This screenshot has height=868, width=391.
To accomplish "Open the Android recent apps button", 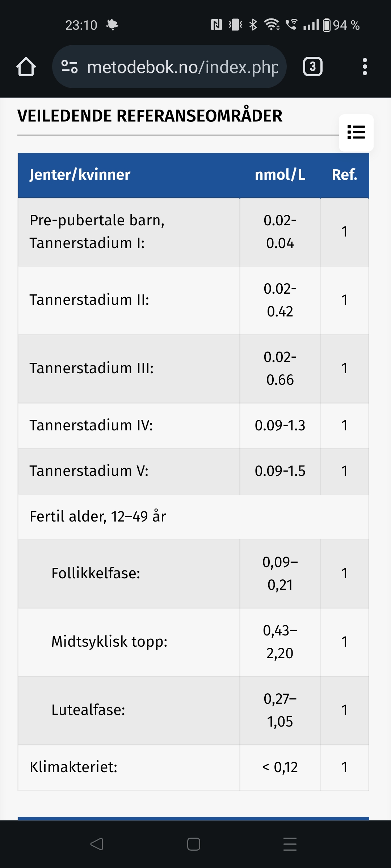I will pyautogui.click(x=290, y=844).
